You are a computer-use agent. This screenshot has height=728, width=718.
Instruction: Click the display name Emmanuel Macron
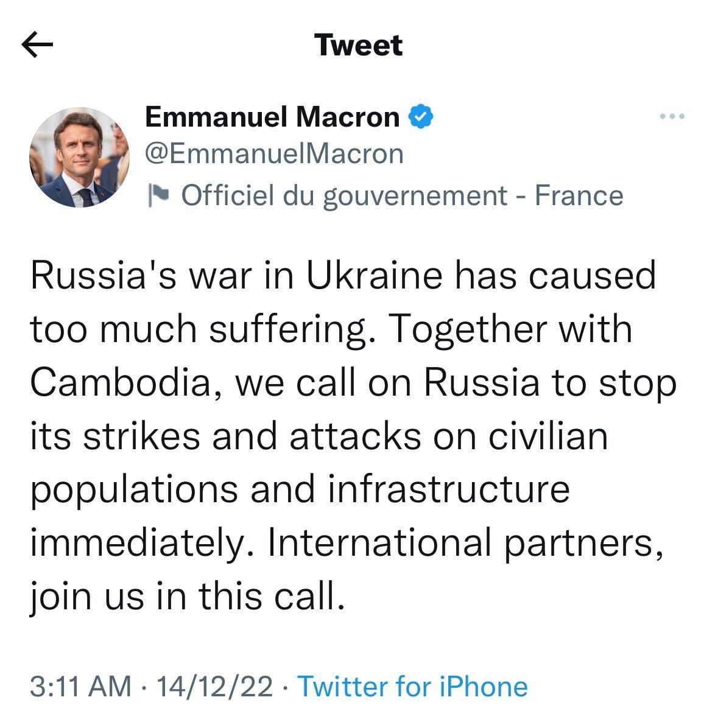click(272, 116)
